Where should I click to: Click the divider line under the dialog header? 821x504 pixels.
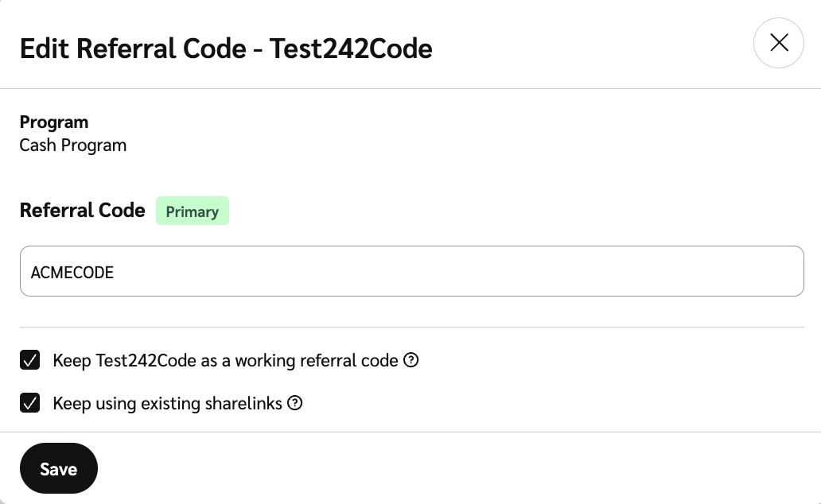click(x=410, y=88)
